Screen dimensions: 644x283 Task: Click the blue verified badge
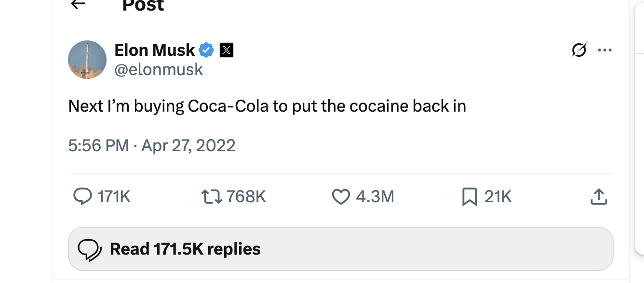pos(207,50)
